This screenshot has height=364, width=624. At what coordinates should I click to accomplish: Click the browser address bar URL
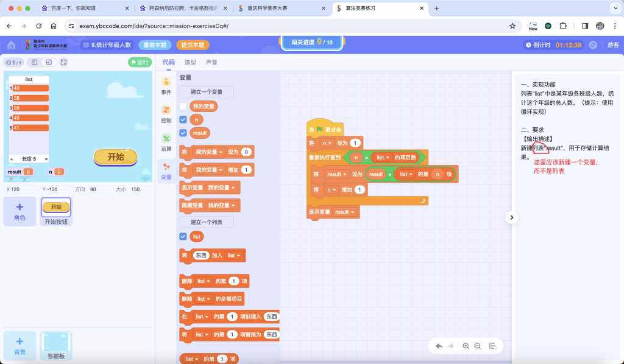pos(154,26)
